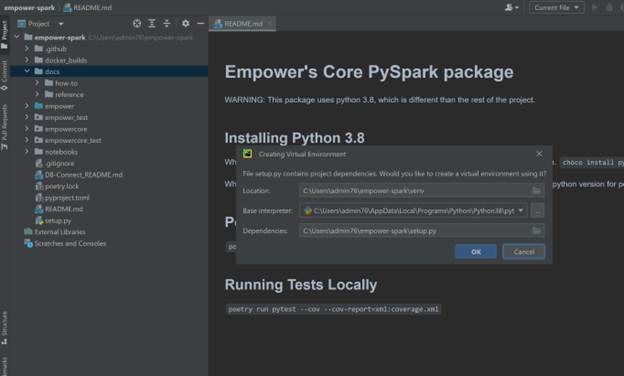
Task: Expand the empowercore_test folder
Action: click(27, 140)
